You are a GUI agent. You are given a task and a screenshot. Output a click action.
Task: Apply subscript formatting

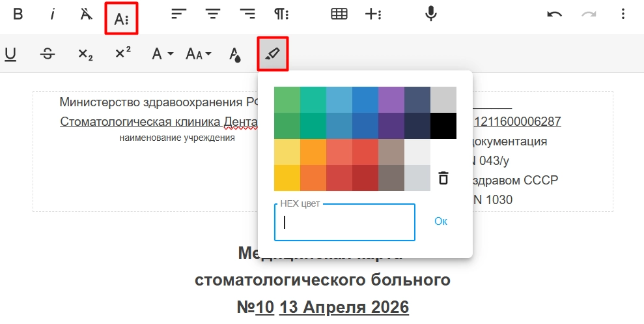(85, 54)
